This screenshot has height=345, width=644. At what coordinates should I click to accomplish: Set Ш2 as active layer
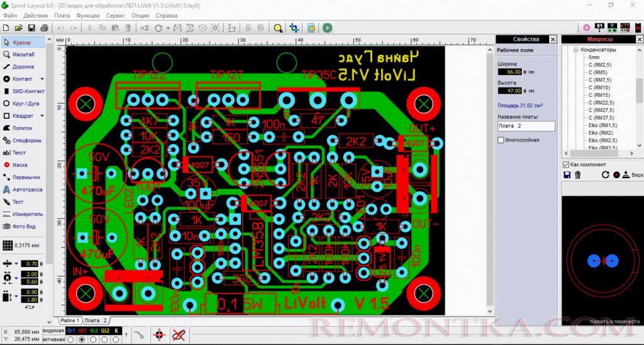pyautogui.click(x=105, y=340)
